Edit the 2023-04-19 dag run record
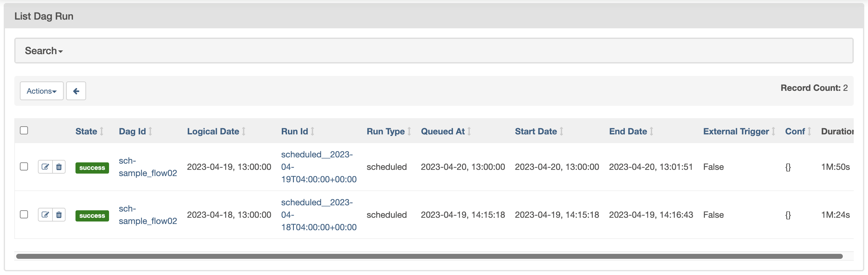 coord(45,167)
